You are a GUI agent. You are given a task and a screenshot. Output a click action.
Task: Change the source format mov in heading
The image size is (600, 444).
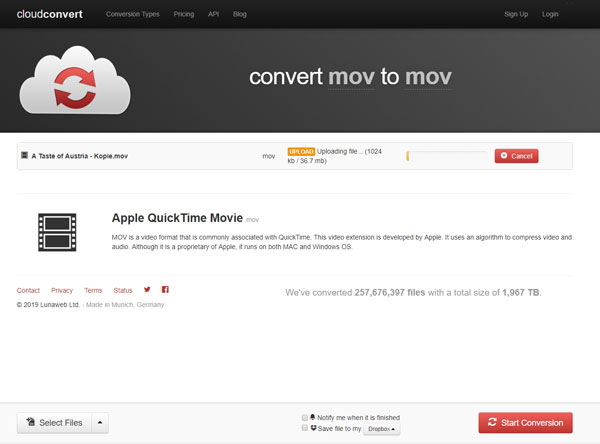[x=351, y=77]
